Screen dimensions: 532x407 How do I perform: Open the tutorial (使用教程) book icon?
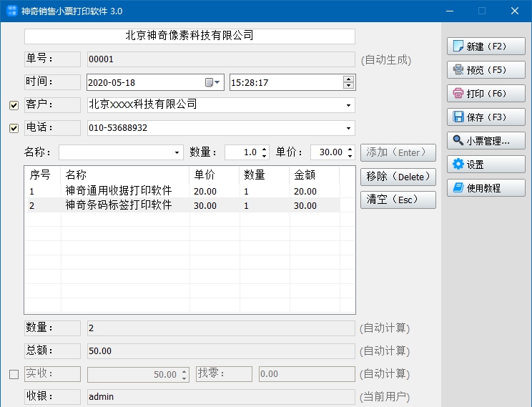[x=458, y=188]
